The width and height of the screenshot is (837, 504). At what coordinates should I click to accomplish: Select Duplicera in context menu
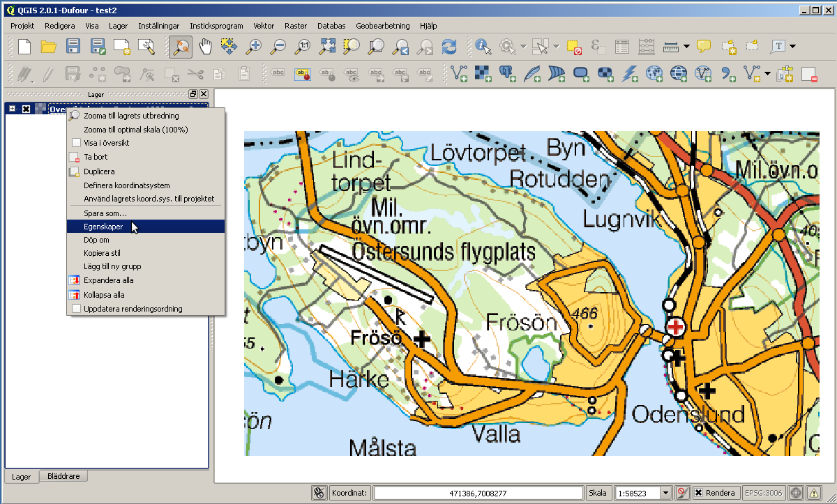tap(146, 171)
